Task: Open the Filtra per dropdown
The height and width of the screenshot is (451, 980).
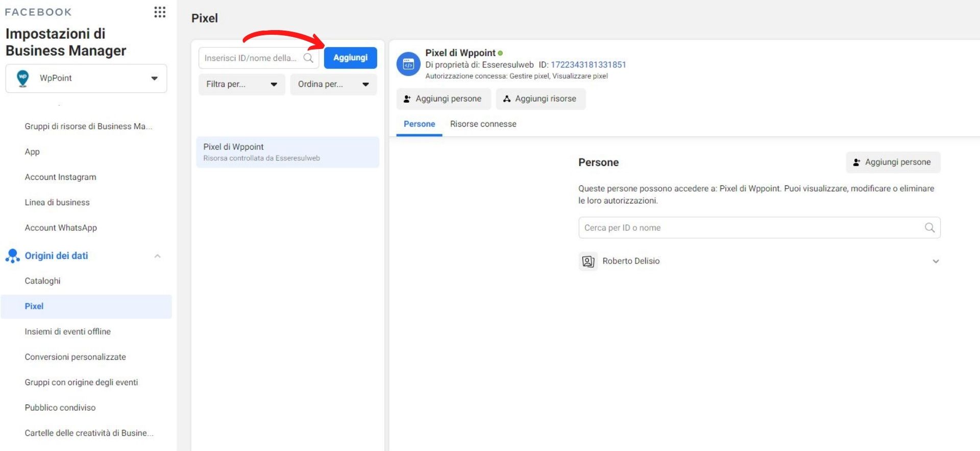Action: click(x=242, y=84)
